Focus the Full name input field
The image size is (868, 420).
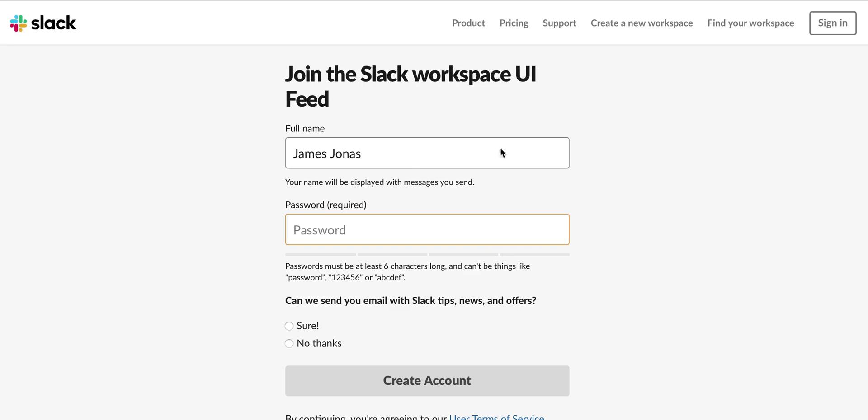click(427, 153)
